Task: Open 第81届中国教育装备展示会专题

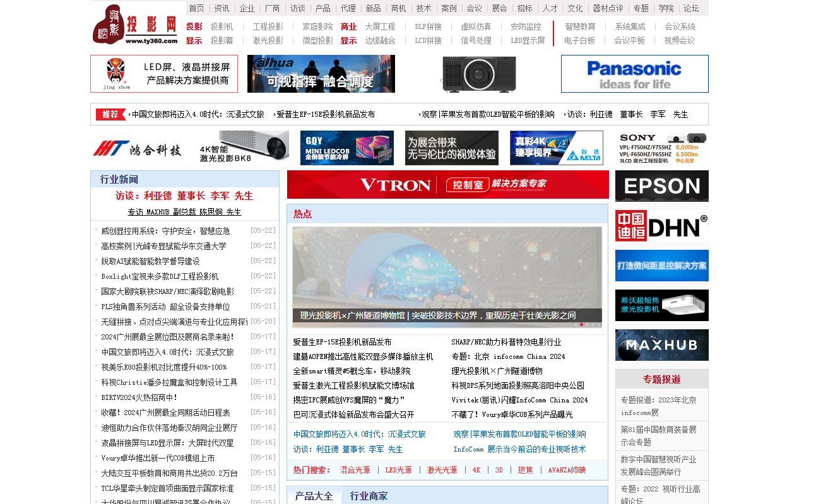Action: pyautogui.click(x=658, y=436)
